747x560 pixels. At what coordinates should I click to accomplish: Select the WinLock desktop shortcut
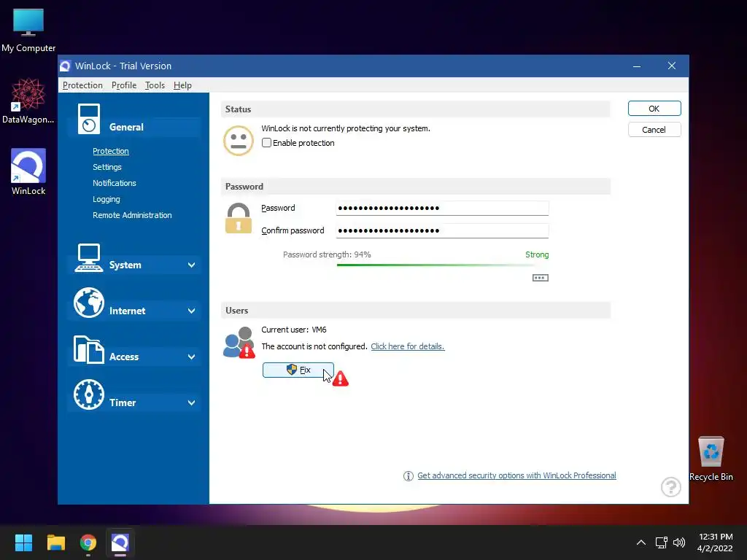(x=28, y=172)
